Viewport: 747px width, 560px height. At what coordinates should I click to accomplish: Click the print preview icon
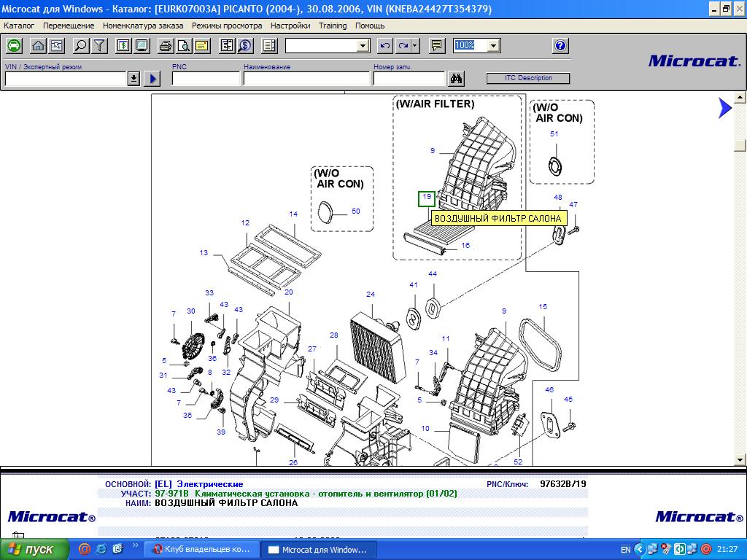[x=184, y=45]
